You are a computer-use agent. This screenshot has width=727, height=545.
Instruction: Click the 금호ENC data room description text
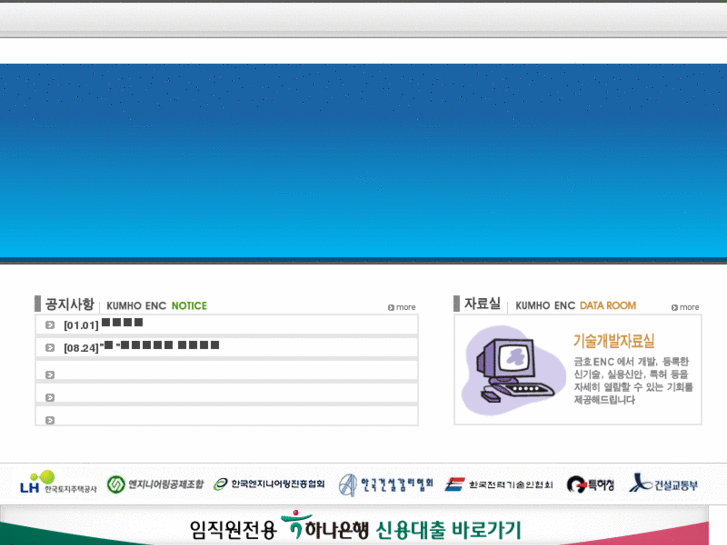[x=633, y=380]
